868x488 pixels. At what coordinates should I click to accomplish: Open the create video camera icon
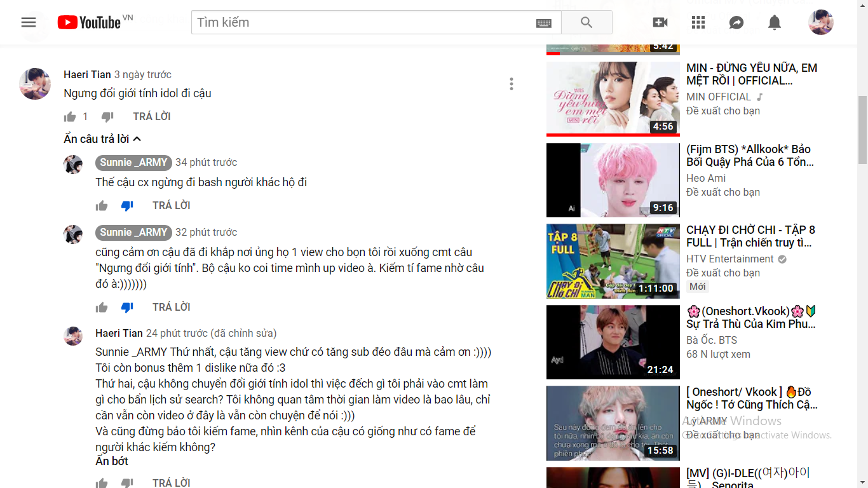660,22
